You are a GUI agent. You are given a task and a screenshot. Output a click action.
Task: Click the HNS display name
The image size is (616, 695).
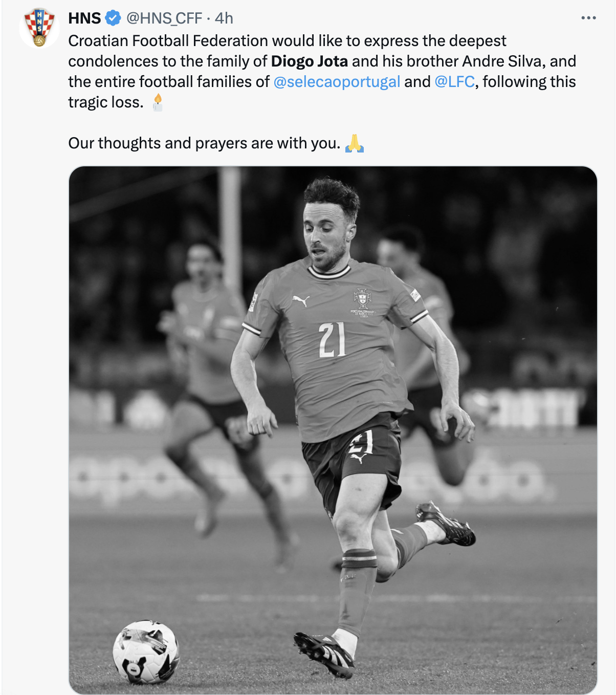point(84,18)
